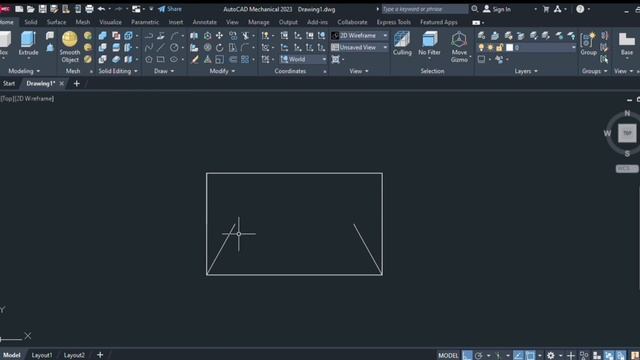Screen dimensions: 640x360
Task: Open the Parametric ribbon tab
Action: [145, 22]
